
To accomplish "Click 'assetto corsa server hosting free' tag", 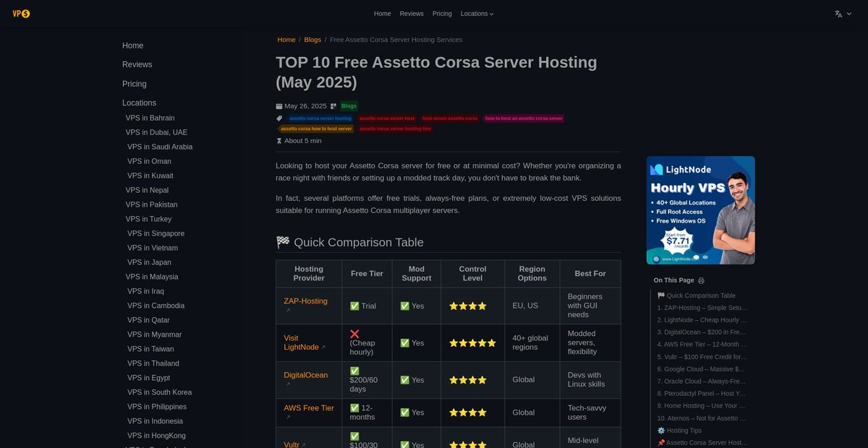I will [x=395, y=129].
